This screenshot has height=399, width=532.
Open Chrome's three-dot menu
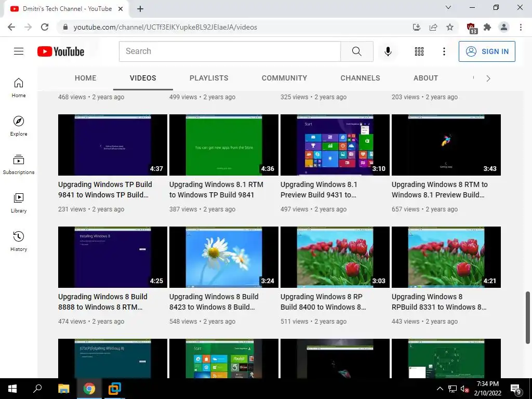coord(521,27)
